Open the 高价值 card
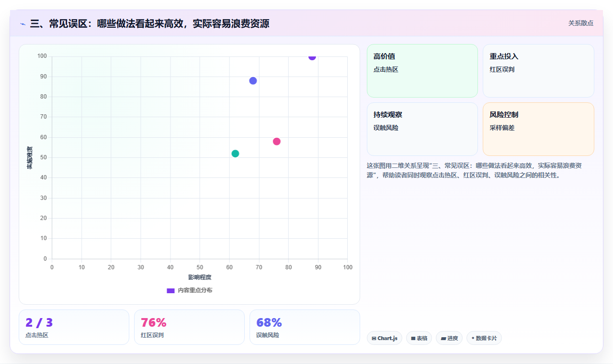Image resolution: width=613 pixels, height=364 pixels. point(422,71)
